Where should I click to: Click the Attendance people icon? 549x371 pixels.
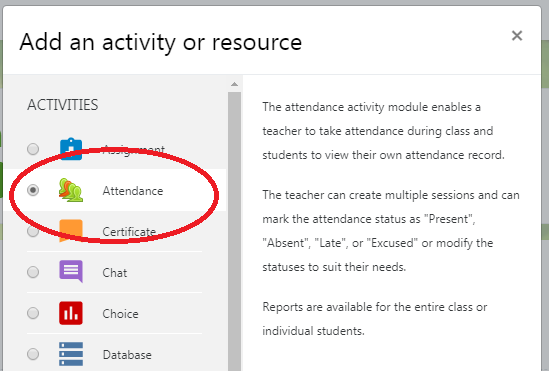coord(71,190)
